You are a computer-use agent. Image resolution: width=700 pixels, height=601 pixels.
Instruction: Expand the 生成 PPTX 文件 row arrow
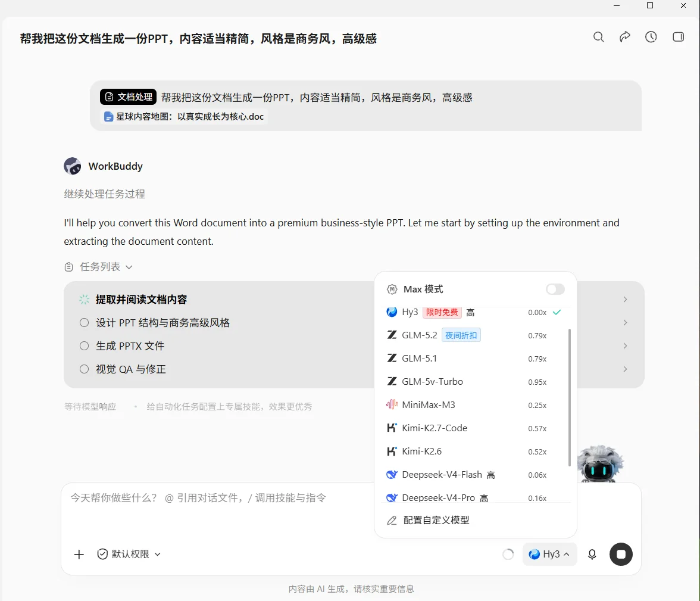pos(625,346)
